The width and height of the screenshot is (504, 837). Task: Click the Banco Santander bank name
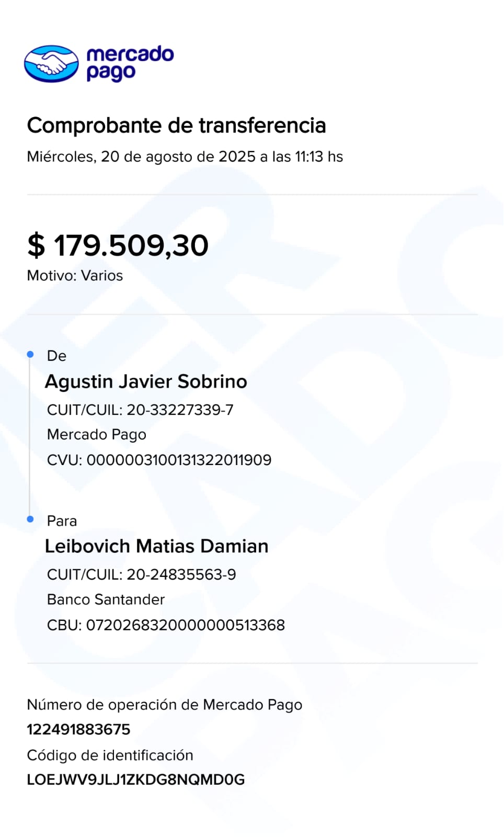[x=106, y=600]
